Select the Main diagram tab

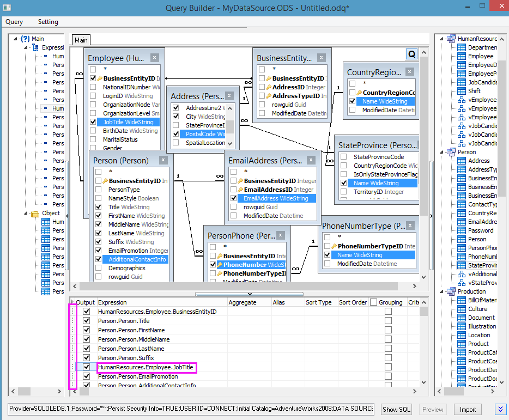click(81, 40)
